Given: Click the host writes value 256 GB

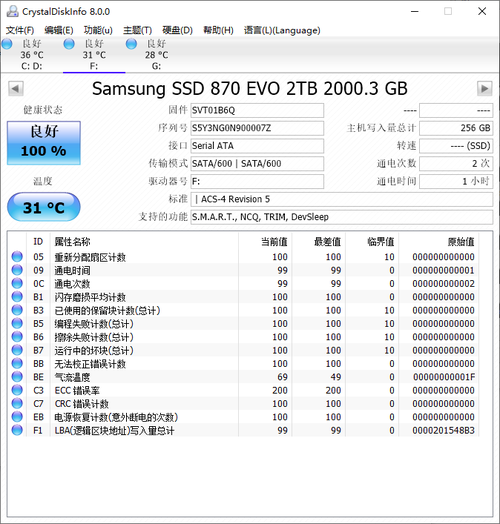Looking at the screenshot, I should pyautogui.click(x=456, y=128).
